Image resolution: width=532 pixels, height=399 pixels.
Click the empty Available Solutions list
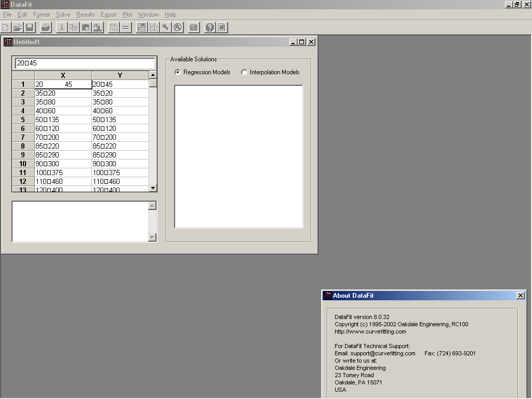click(x=238, y=156)
